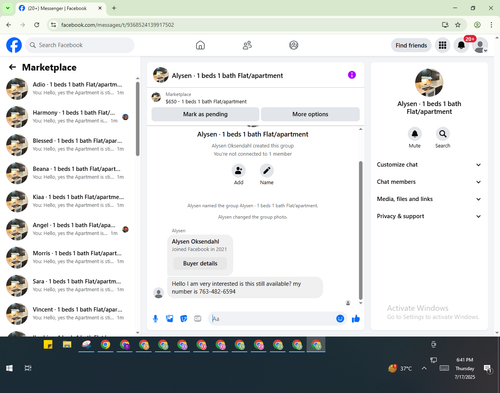
Task: Open the account profile menu
Action: tap(480, 45)
